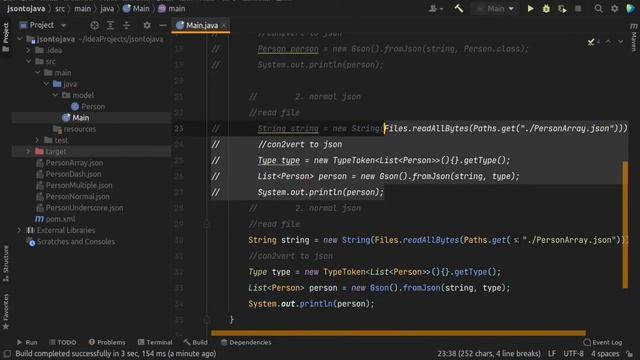The width and height of the screenshot is (640, 360).
Task: Open Search Everywhere magnifier icon
Action: pyautogui.click(x=598, y=9)
